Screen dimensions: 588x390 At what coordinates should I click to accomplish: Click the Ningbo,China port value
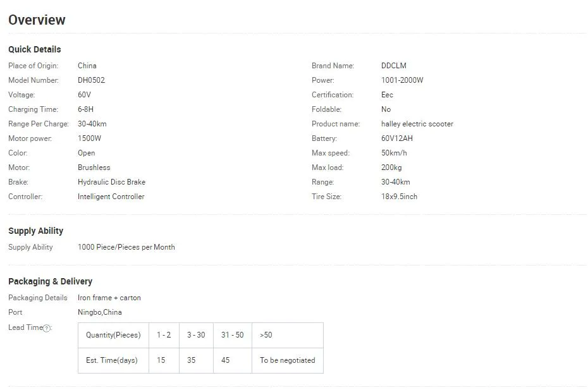click(100, 312)
